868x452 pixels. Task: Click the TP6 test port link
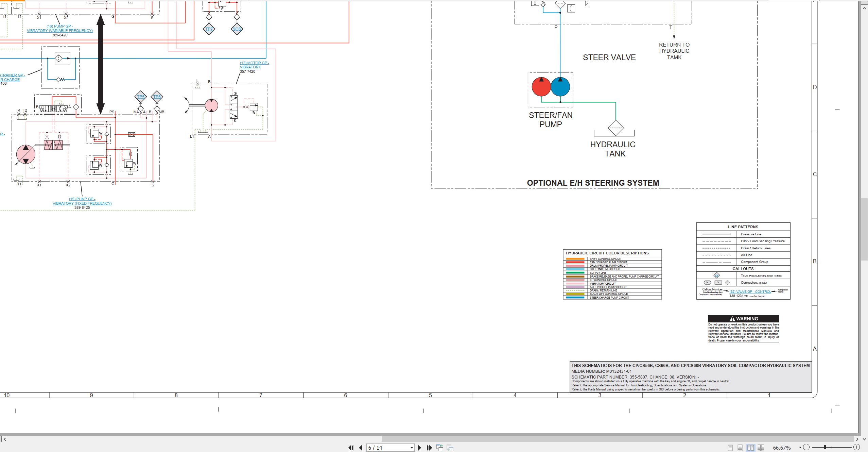click(x=157, y=97)
